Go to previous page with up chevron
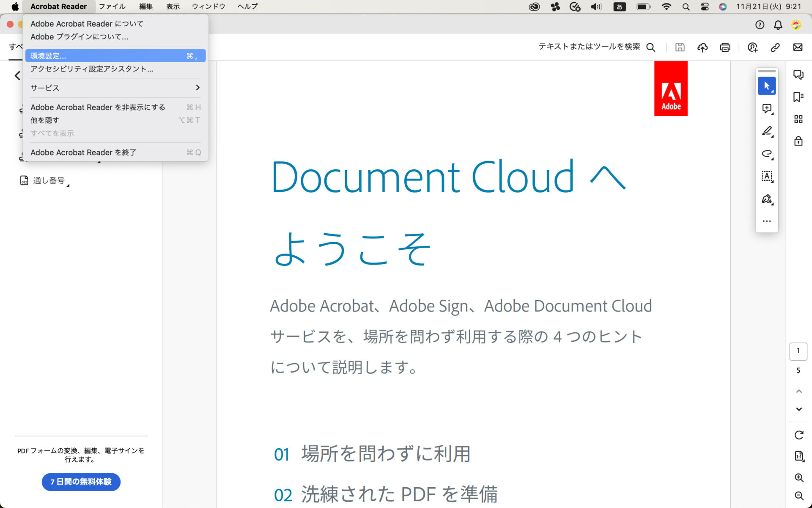 [x=798, y=391]
